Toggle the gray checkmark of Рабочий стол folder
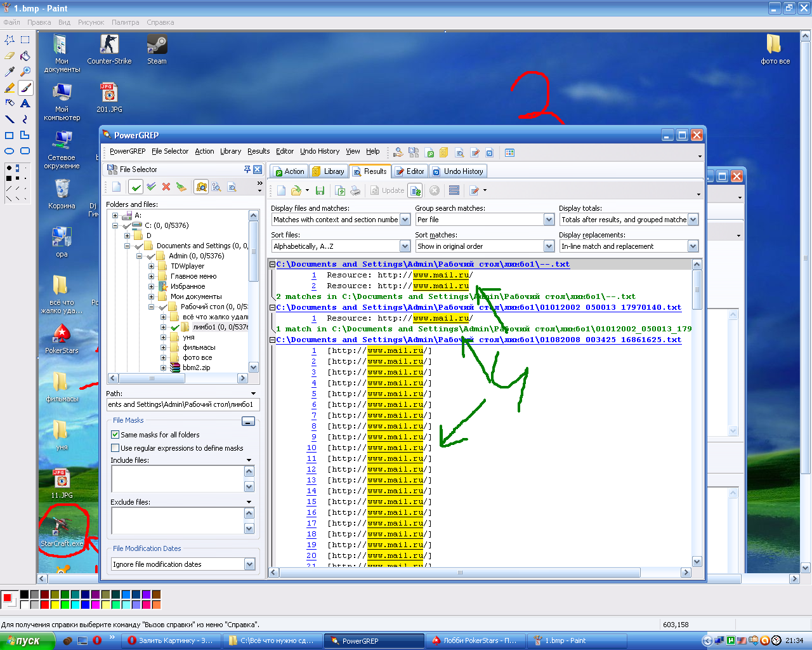 point(163,307)
